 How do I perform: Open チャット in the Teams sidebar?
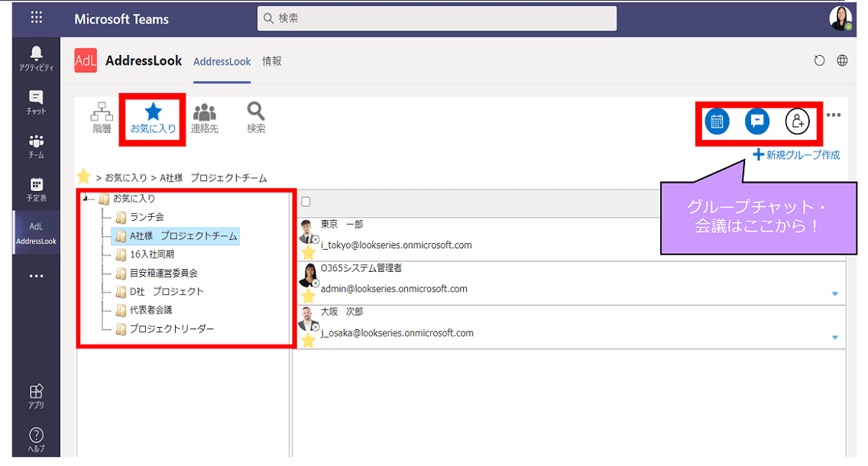(x=36, y=102)
